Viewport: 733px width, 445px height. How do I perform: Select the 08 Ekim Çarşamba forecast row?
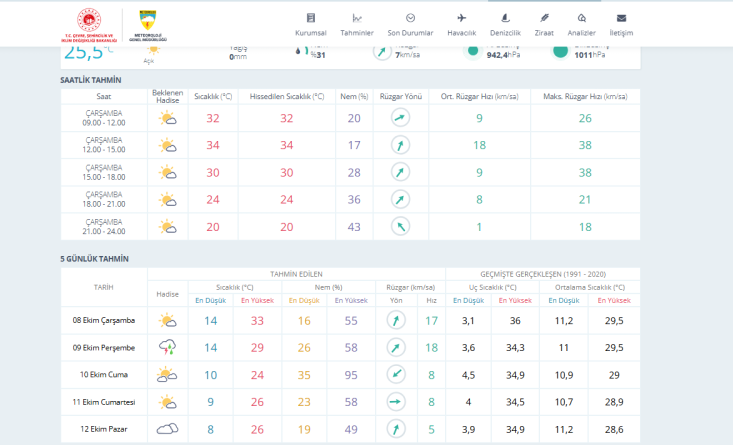104,321
